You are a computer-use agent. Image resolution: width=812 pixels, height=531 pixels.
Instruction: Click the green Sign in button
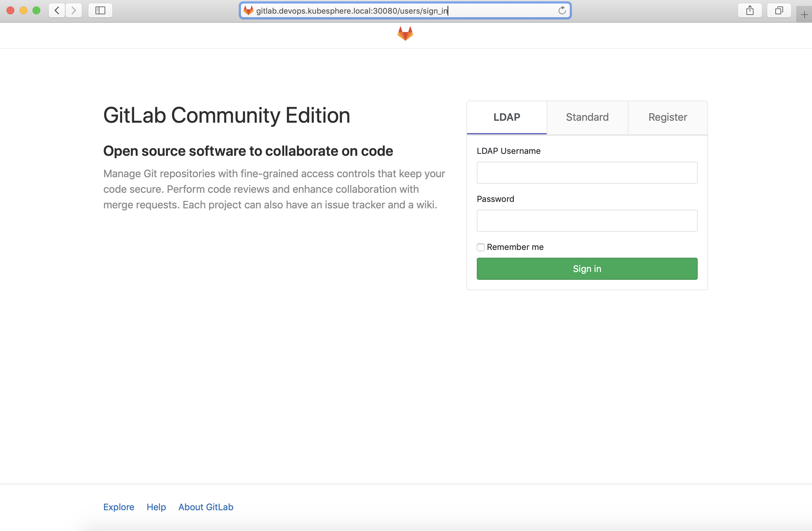(x=587, y=269)
